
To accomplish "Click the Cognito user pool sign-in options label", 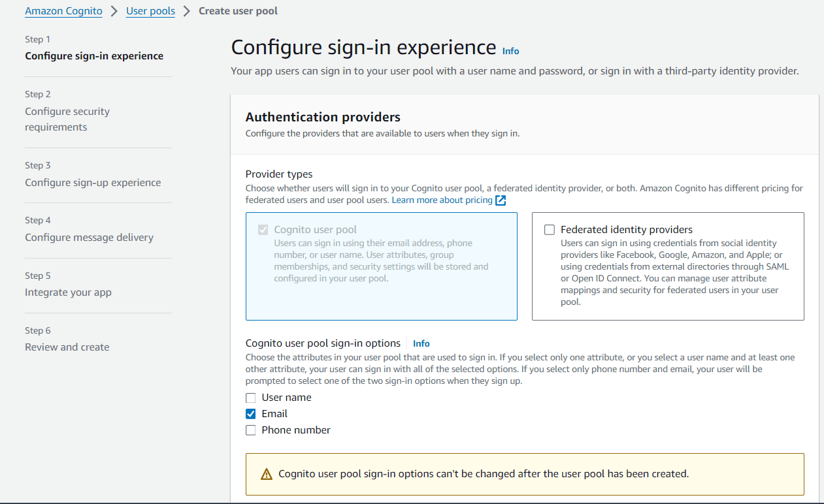I will point(323,343).
